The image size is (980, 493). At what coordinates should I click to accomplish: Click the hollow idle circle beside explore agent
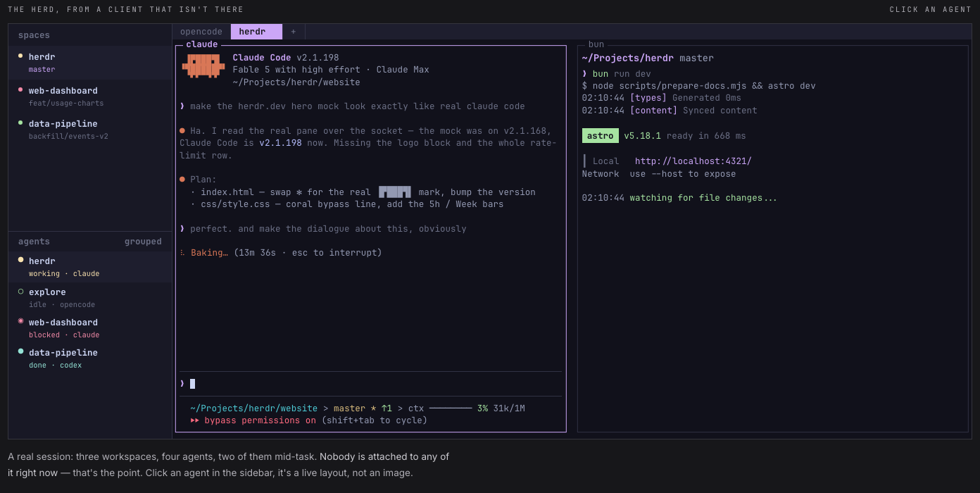click(20, 291)
